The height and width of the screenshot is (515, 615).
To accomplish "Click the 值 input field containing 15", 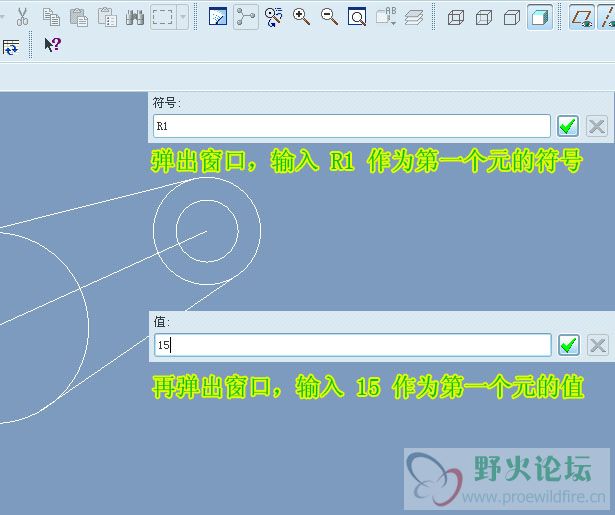I will [353, 345].
